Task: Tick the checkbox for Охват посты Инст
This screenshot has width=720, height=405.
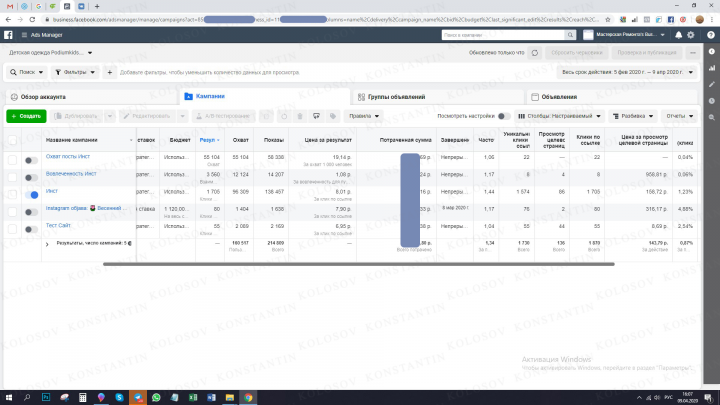Action: click(x=12, y=160)
